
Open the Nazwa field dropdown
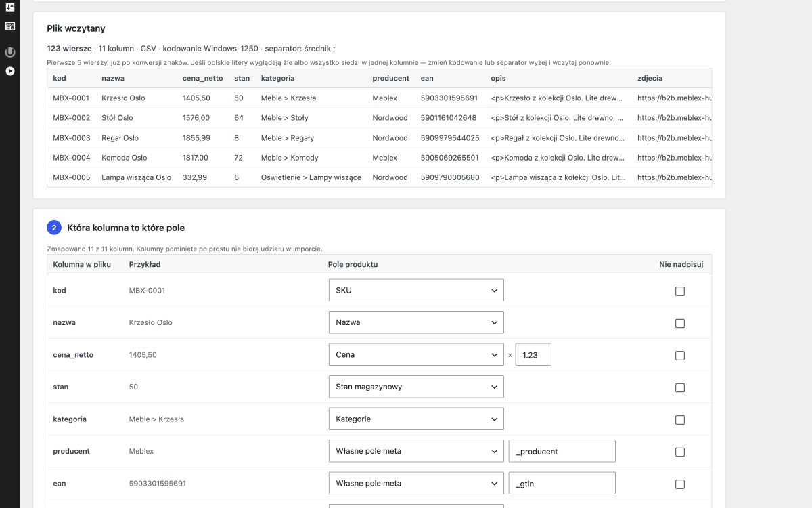click(x=416, y=322)
